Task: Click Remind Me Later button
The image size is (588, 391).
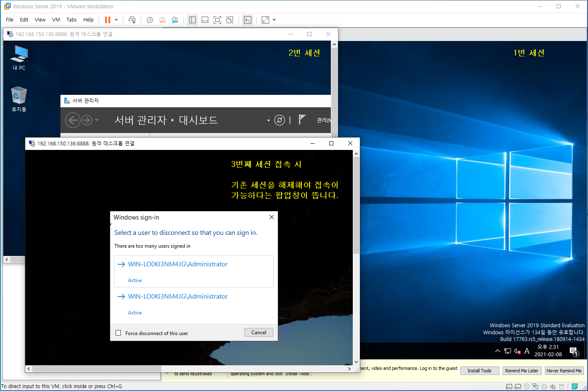Action: pos(522,371)
